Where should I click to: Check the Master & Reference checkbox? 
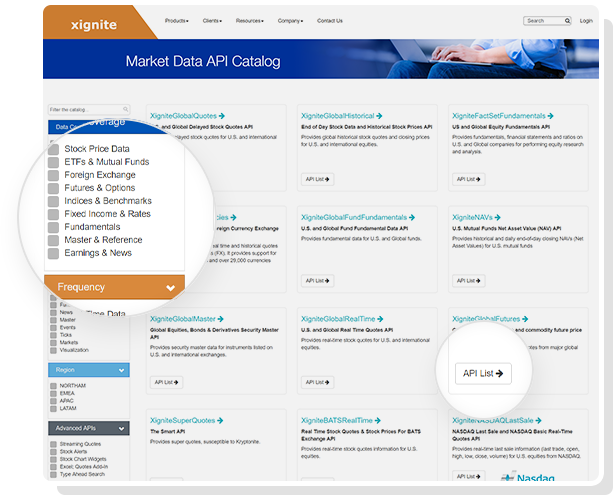pyautogui.click(x=54, y=240)
